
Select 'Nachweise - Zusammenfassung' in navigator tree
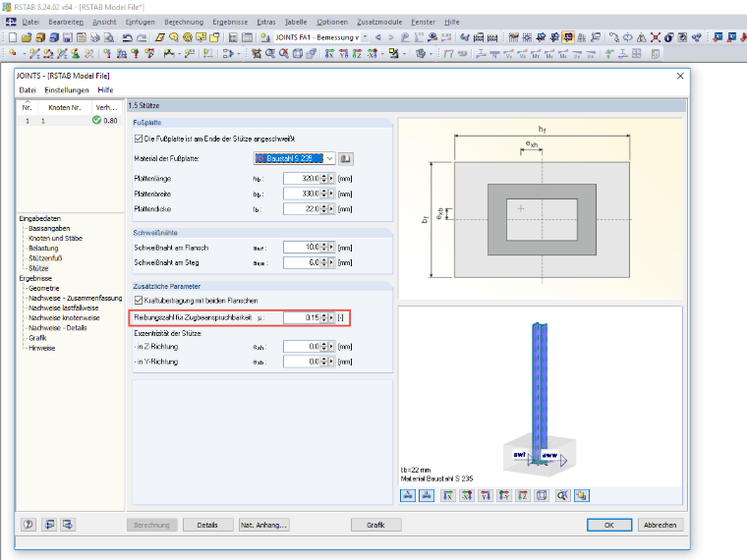click(76, 298)
